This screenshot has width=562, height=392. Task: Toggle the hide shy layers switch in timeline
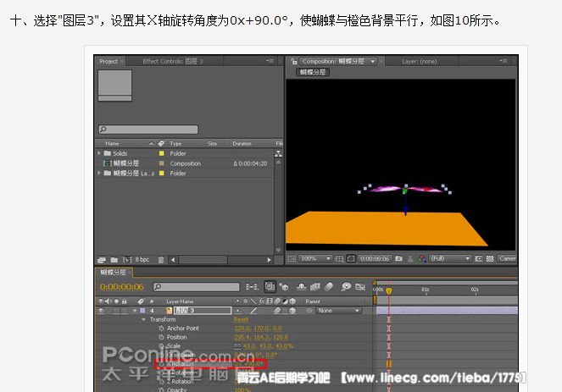302,287
